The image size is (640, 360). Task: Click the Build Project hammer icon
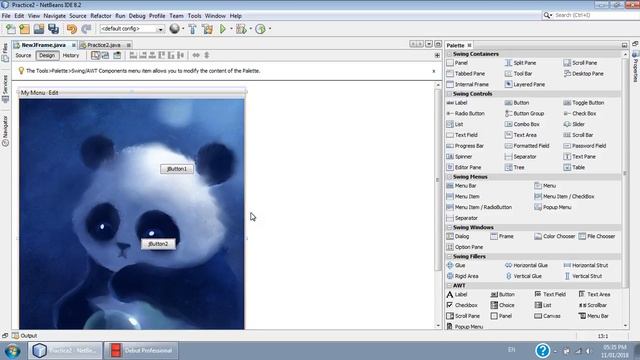pyautogui.click(x=192, y=29)
